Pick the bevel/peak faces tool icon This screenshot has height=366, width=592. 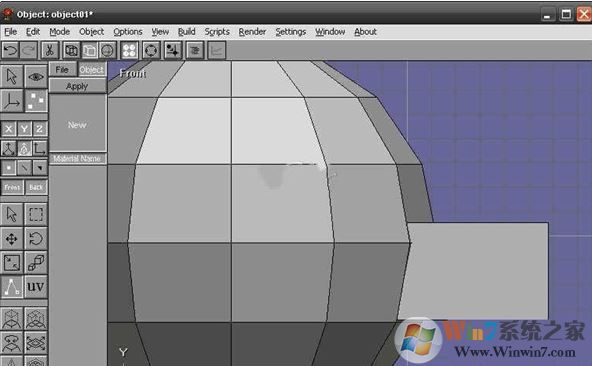[x=12, y=343]
